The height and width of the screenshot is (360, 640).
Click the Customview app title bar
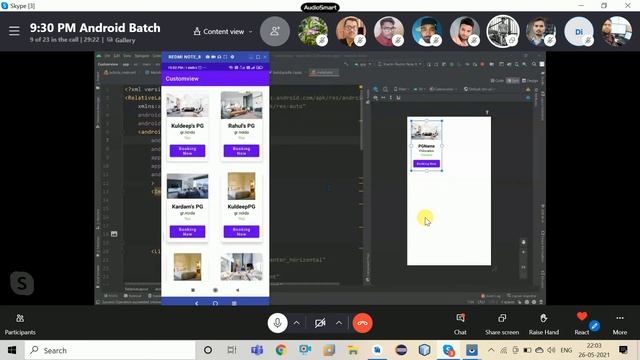coord(215,79)
